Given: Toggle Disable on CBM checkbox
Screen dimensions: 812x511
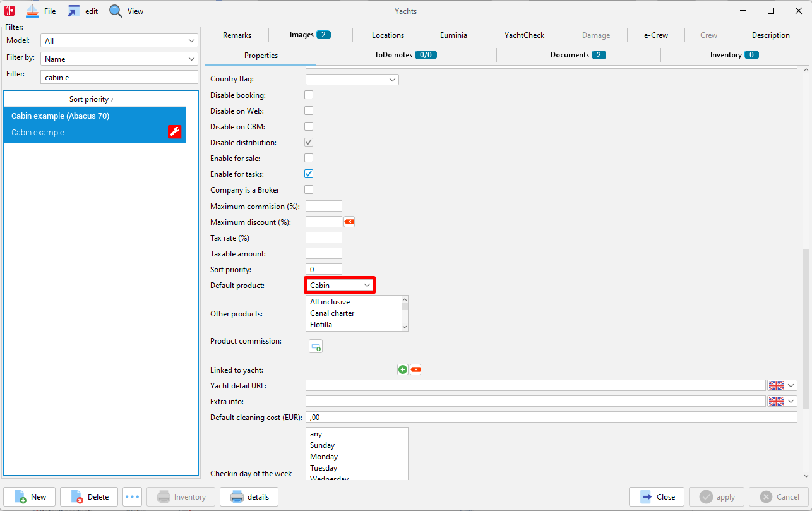Looking at the screenshot, I should coord(309,126).
